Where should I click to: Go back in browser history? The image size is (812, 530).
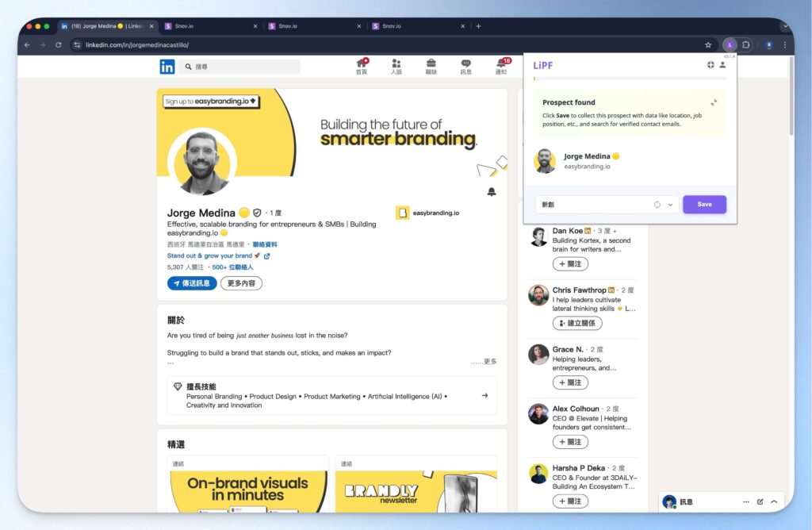(x=27, y=45)
